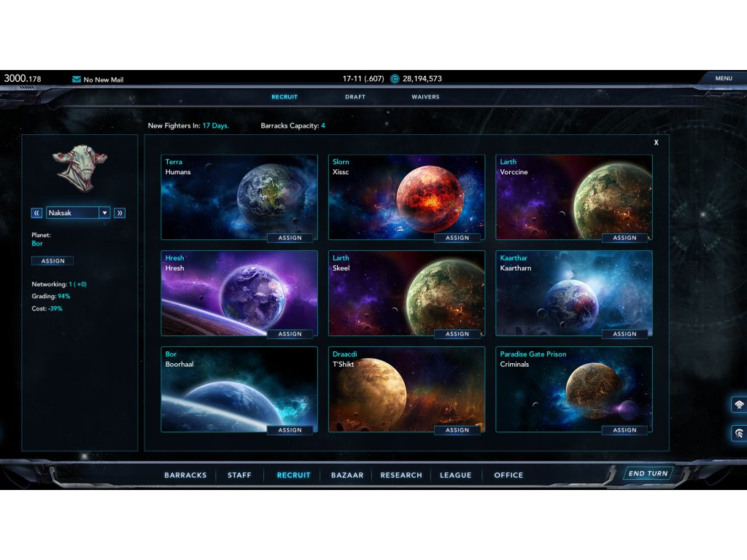Switch to the Draft tab
This screenshot has height=560, width=747.
pos(355,97)
